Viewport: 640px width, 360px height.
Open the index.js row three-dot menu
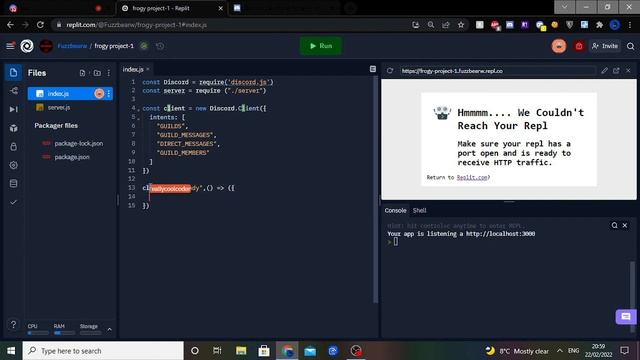(109, 93)
